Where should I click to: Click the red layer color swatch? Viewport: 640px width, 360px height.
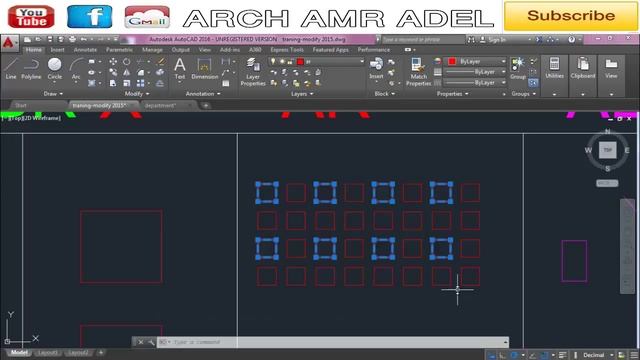[x=300, y=62]
